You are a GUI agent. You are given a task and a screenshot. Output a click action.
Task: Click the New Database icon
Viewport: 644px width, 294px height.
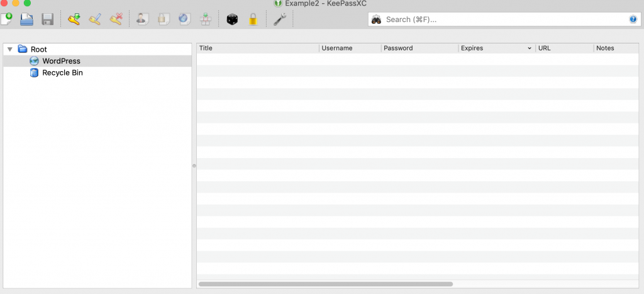tap(6, 20)
